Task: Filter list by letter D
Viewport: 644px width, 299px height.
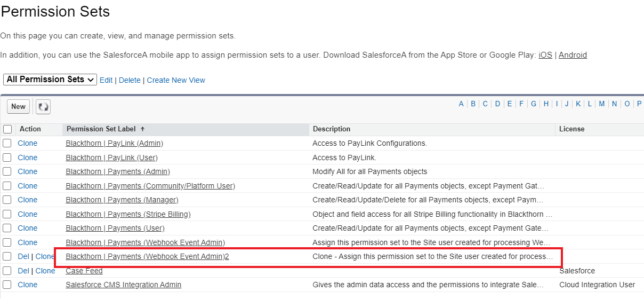Action: [497, 104]
